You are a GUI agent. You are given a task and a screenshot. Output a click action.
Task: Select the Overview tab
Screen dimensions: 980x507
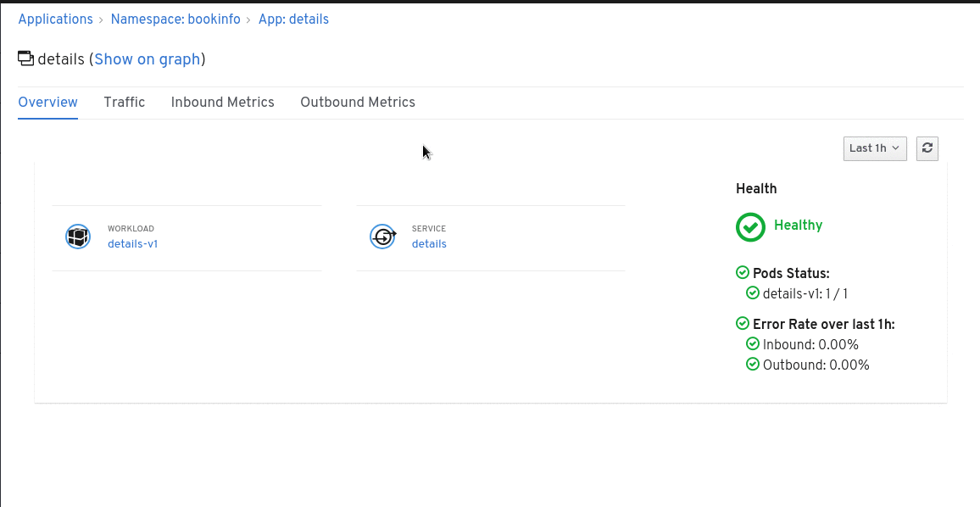coord(48,102)
